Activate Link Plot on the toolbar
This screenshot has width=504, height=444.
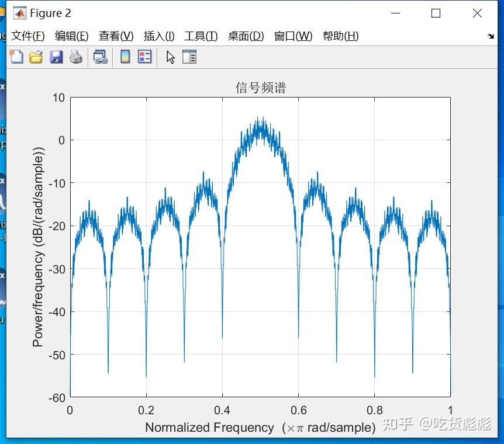click(x=100, y=57)
